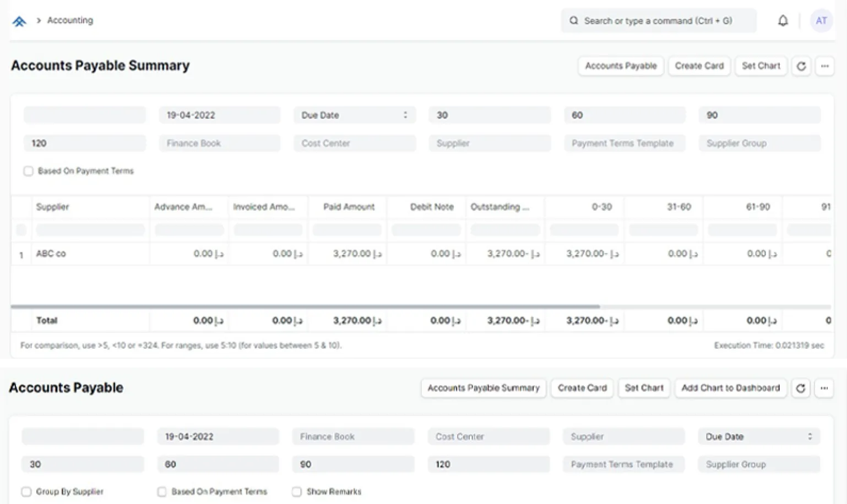Refresh the Accounts Payable report
This screenshot has width=847, height=504.
click(x=801, y=388)
